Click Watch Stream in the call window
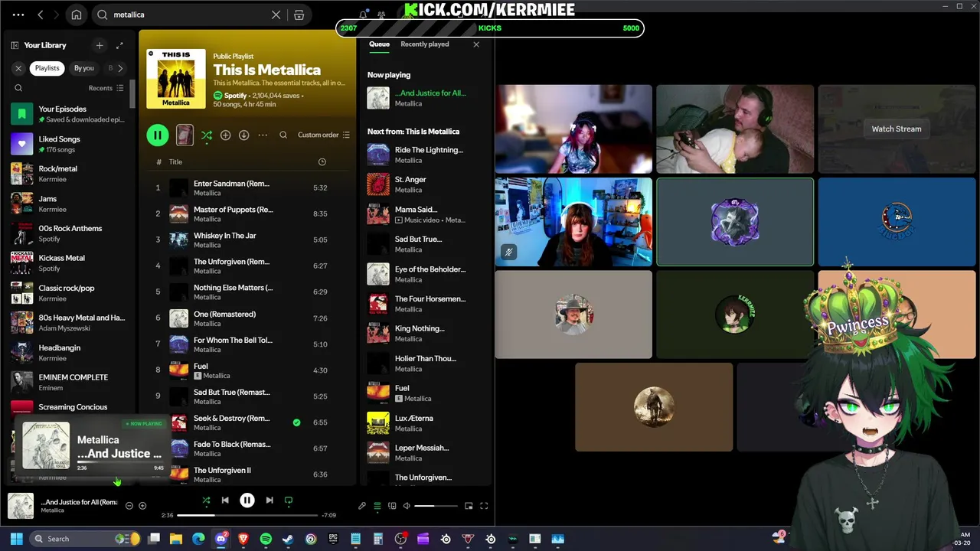Screen dimensions: 980x551 (897, 129)
